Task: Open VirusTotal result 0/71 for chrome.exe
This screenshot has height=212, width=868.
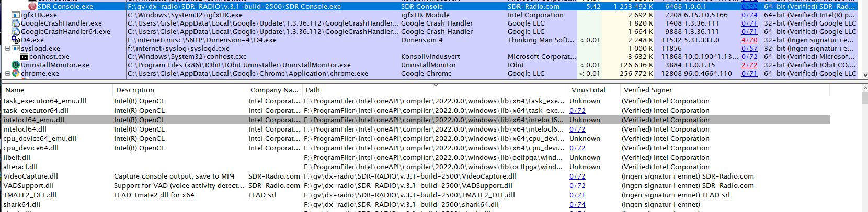Action: click(x=749, y=74)
